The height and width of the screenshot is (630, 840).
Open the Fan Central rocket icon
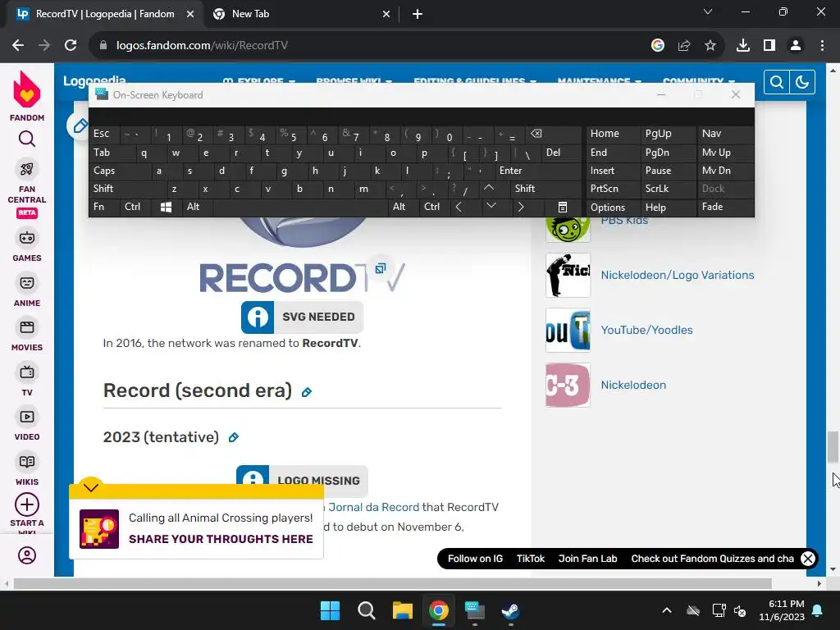tap(27, 169)
